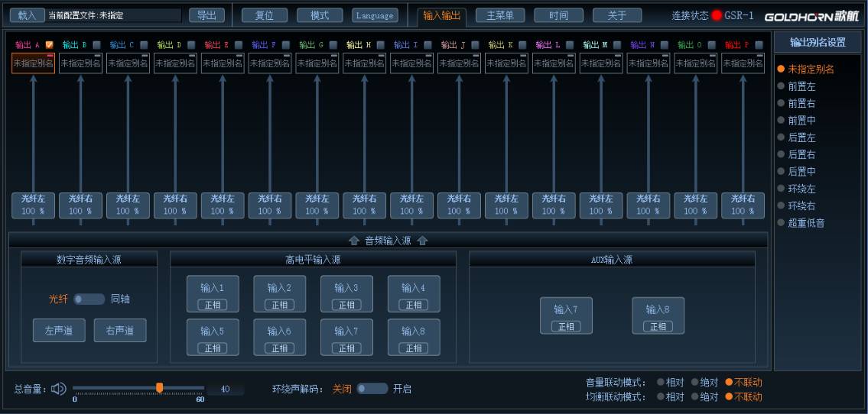
Task: Turn on the 环绕声解码 switch
Action: [372, 389]
